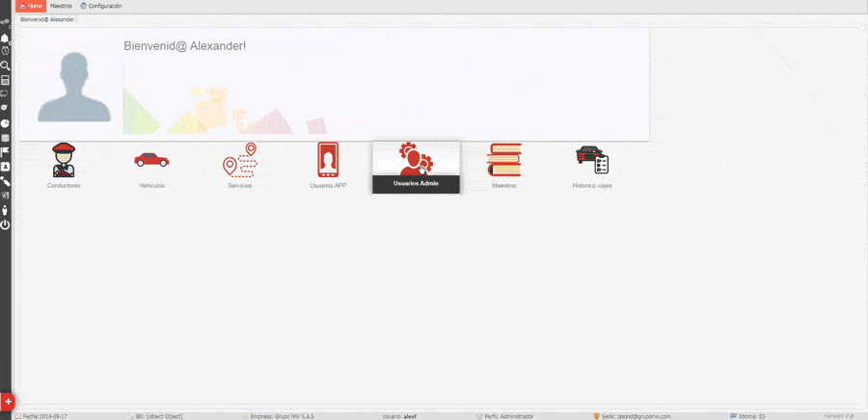Image resolution: width=868 pixels, height=420 pixels.
Task: Click the Idioma: ES language indicator
Action: pos(747,416)
